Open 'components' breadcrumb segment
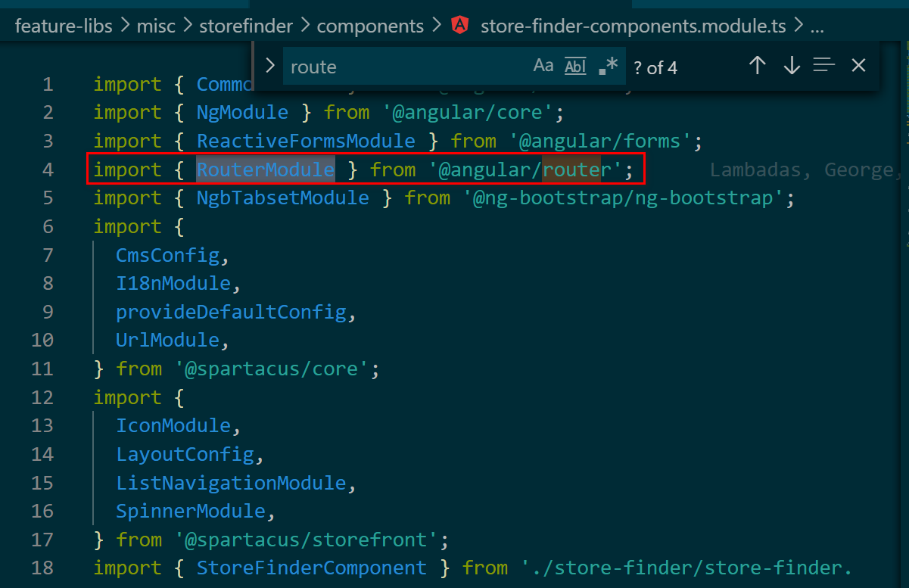The image size is (909, 588). click(x=370, y=26)
